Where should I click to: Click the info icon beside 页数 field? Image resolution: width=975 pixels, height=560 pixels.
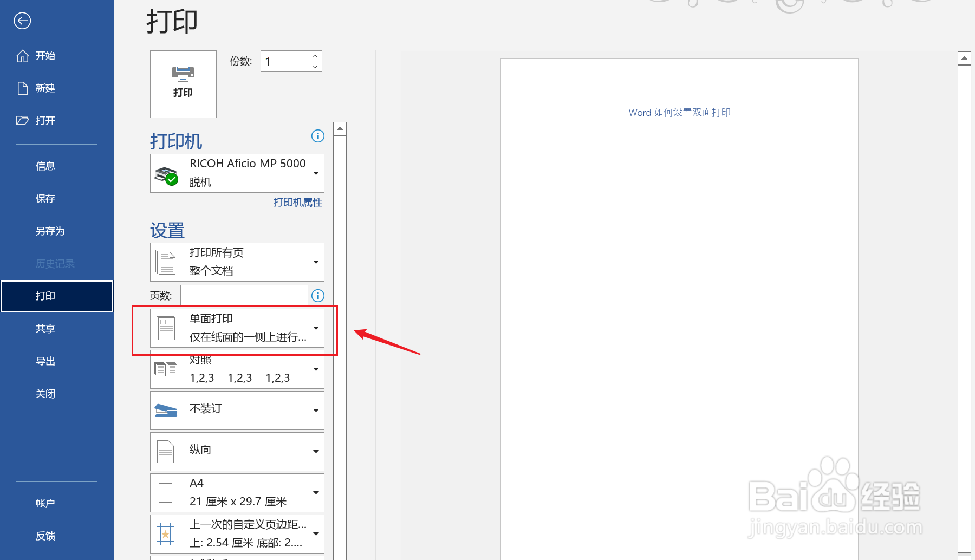coord(318,296)
